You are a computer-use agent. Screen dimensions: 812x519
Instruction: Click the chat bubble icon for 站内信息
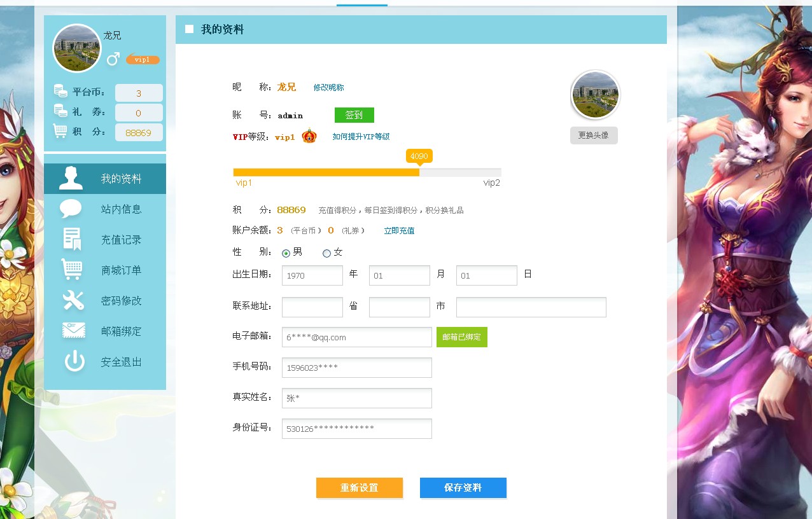(71, 209)
